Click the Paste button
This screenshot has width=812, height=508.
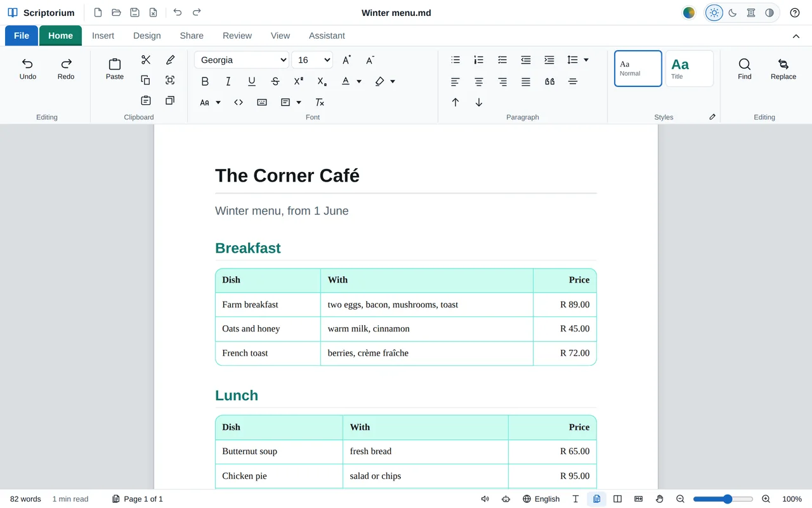pyautogui.click(x=115, y=69)
